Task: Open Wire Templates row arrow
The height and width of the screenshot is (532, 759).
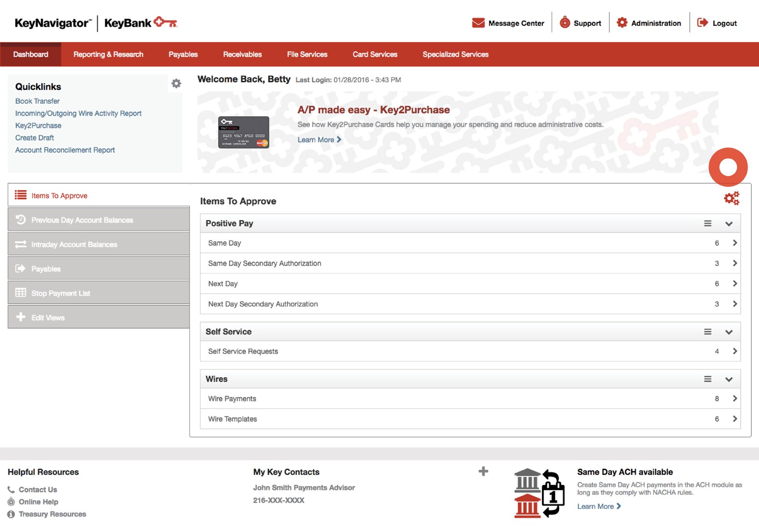Action: [x=735, y=418]
